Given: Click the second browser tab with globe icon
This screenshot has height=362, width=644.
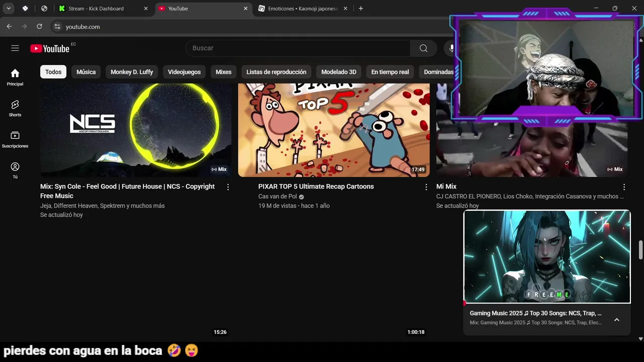Looking at the screenshot, I should (x=44, y=9).
